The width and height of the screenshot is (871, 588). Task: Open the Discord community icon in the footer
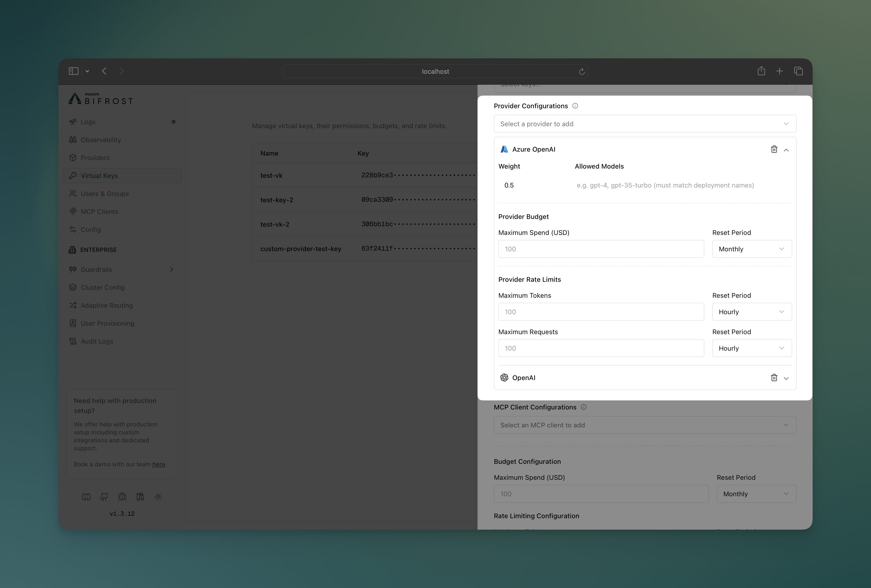click(x=87, y=496)
